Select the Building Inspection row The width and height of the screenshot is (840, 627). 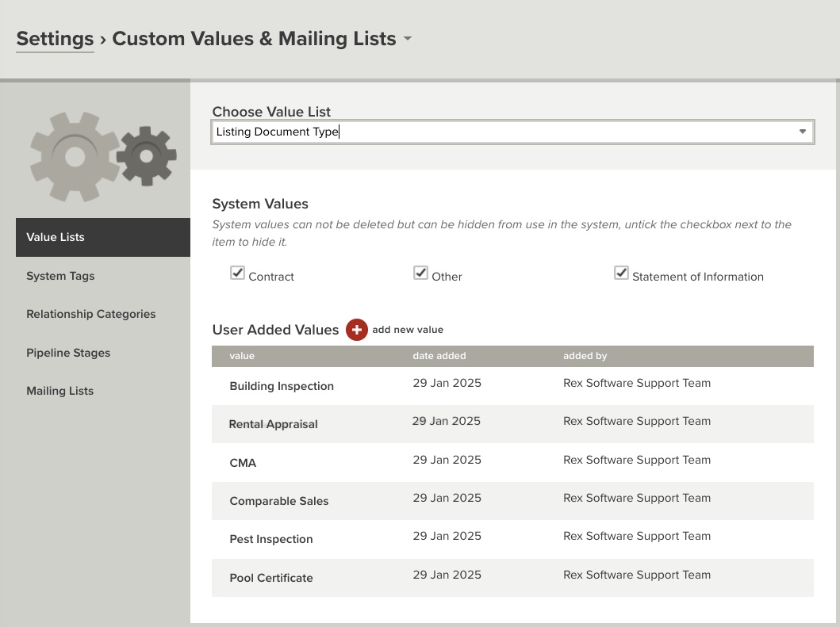282,386
